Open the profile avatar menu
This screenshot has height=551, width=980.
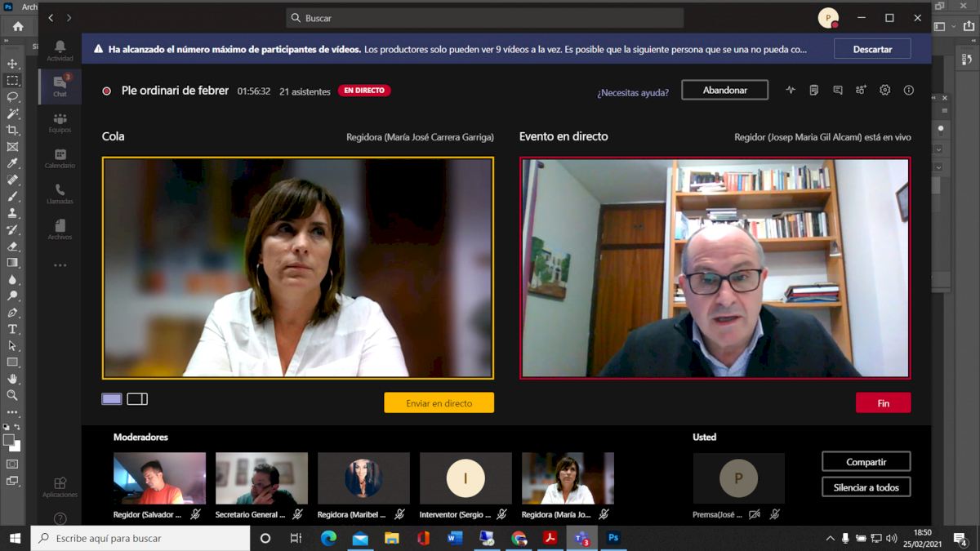click(828, 18)
